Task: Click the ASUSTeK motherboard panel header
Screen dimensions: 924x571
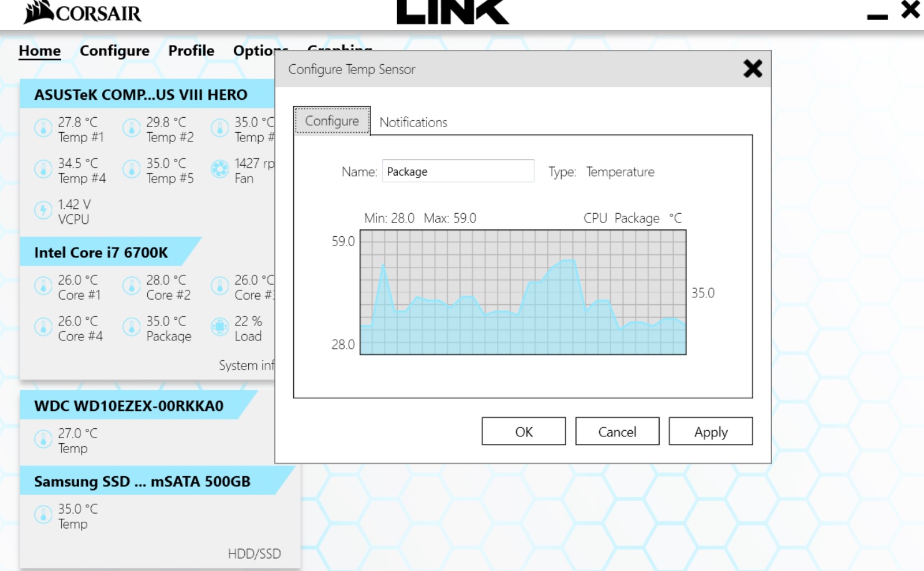Action: (147, 94)
